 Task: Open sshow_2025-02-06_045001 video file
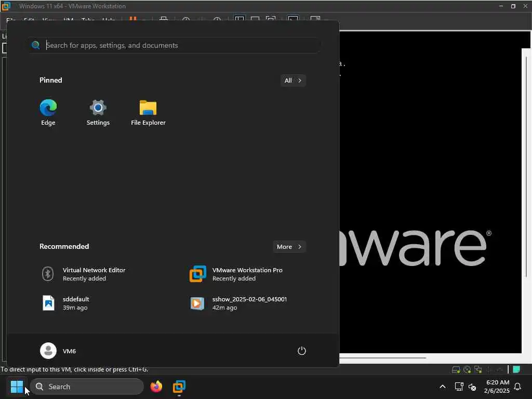click(x=238, y=303)
